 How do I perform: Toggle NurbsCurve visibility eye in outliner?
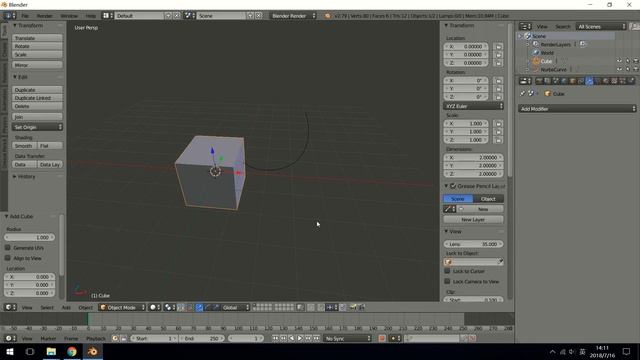tap(619, 69)
